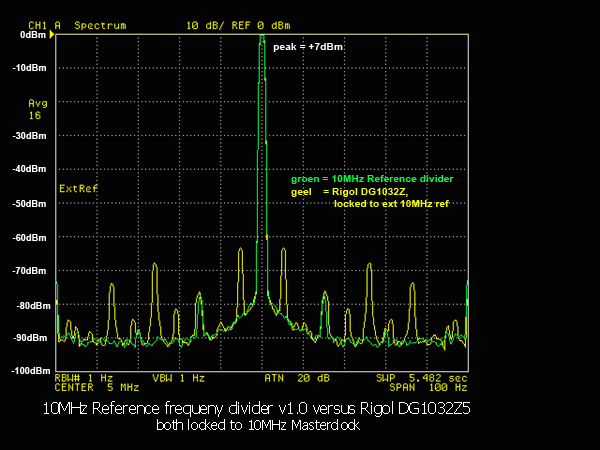Click the 'ExtRef' status indicator
Viewport: 600px width, 450px height.
78,188
